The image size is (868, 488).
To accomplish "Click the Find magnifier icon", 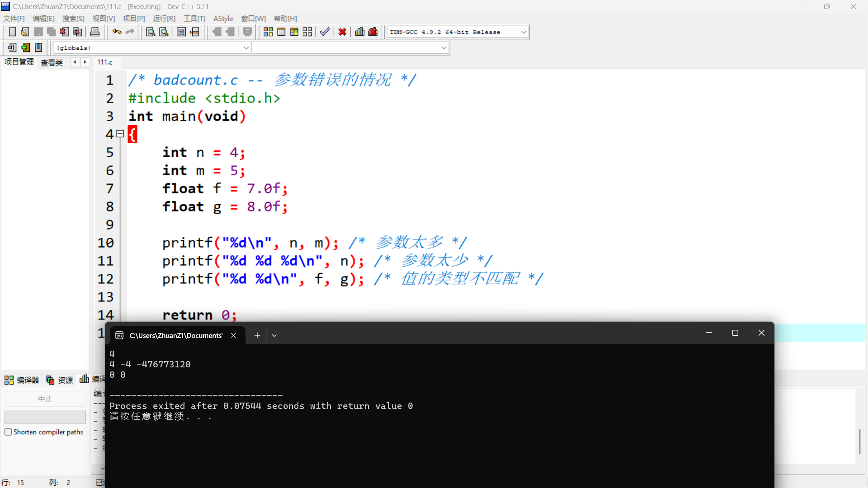I will coord(151,32).
